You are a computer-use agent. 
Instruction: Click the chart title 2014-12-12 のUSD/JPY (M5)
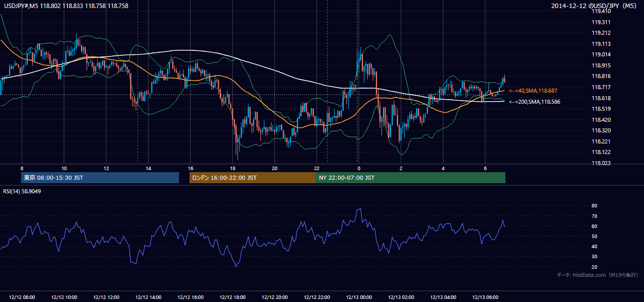pyautogui.click(x=594, y=6)
